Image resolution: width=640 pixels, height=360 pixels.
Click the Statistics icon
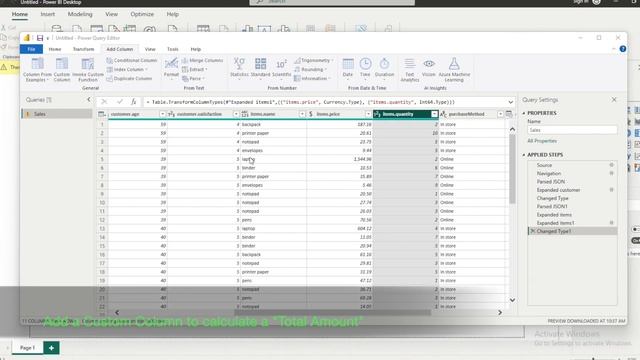[x=239, y=64]
